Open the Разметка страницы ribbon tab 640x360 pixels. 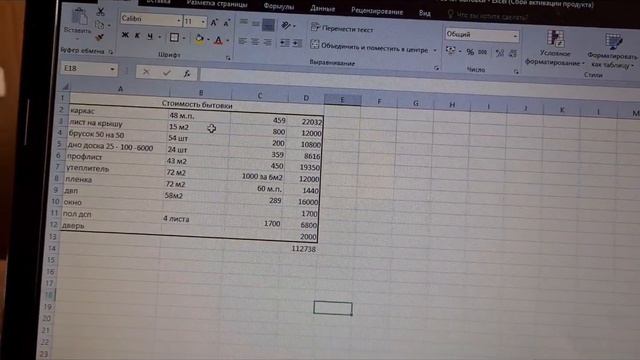217,4
